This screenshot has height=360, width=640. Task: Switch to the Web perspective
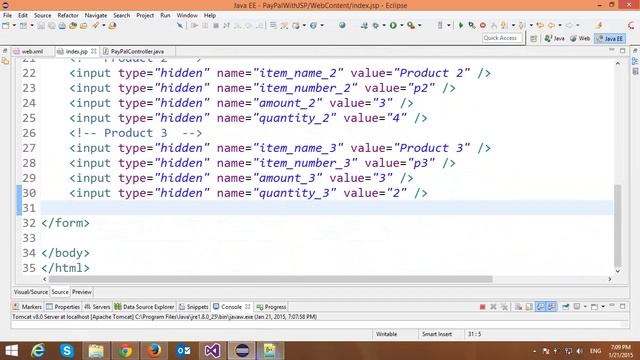coord(580,38)
